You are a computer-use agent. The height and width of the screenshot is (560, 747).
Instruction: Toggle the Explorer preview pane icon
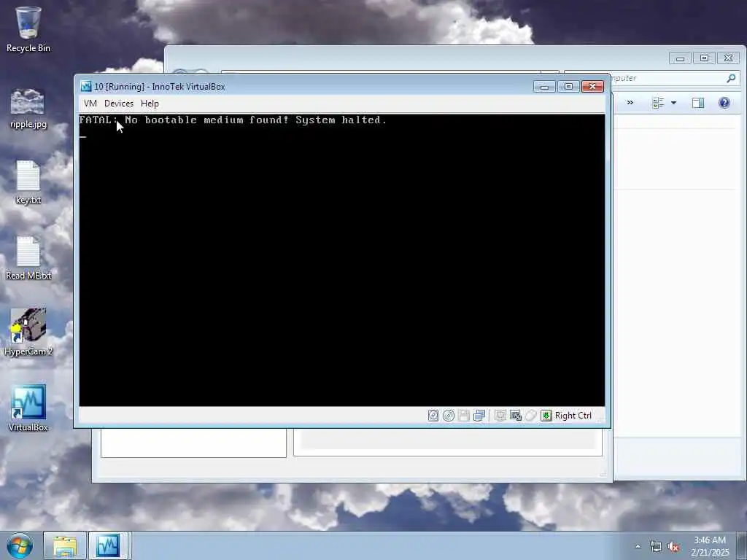point(698,102)
